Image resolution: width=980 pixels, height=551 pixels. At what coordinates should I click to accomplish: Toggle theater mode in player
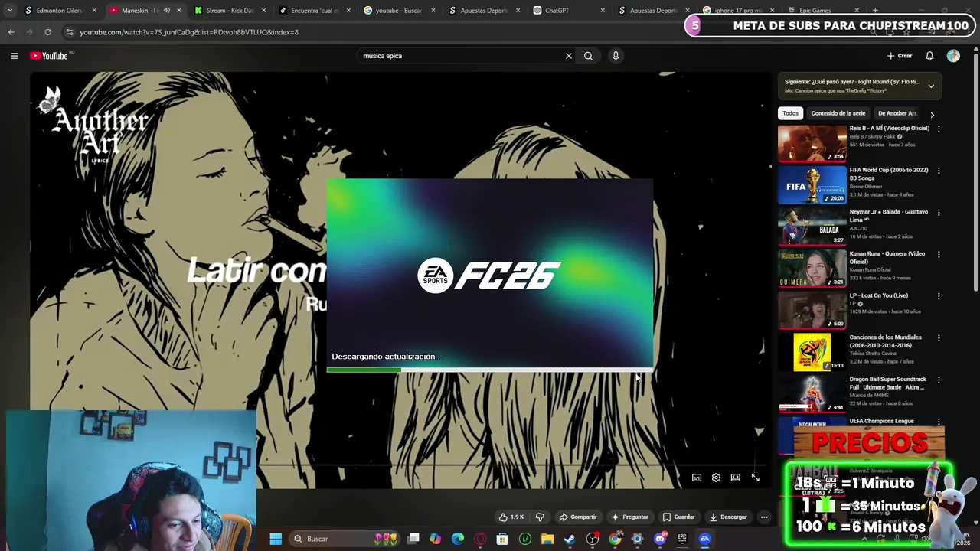pyautogui.click(x=735, y=478)
